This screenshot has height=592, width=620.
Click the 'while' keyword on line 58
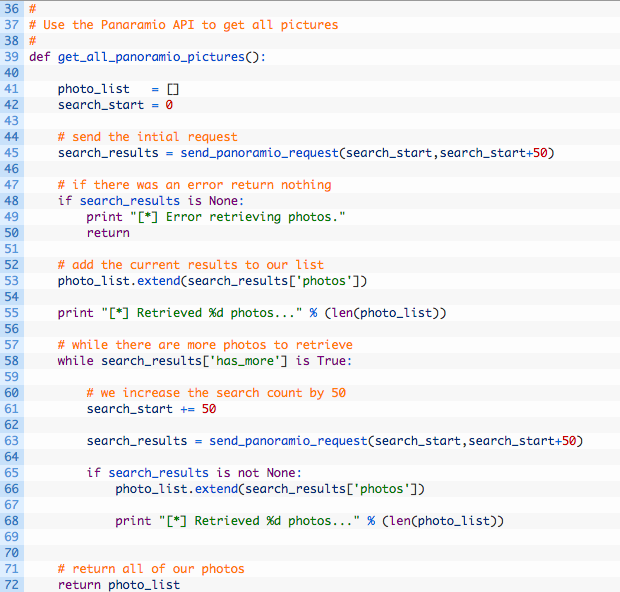(76, 361)
